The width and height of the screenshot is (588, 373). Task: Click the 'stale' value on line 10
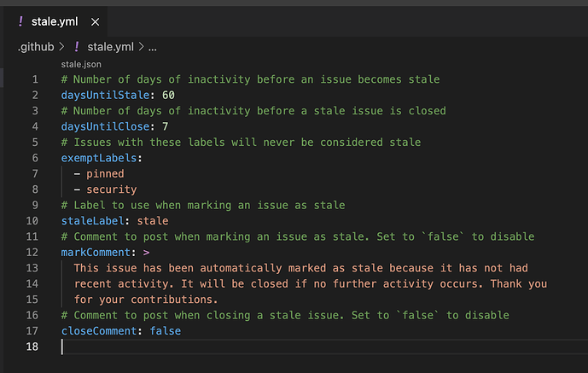[x=153, y=221]
